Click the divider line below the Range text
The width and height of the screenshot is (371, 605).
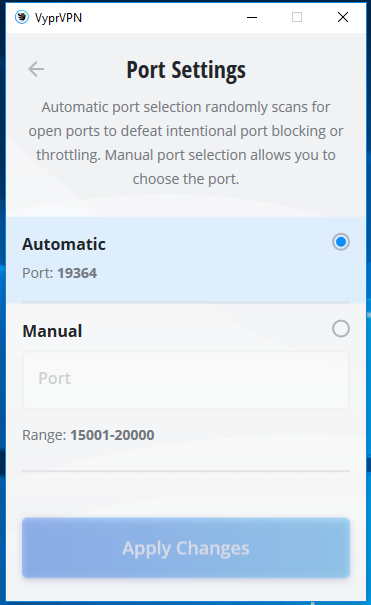coord(186,471)
